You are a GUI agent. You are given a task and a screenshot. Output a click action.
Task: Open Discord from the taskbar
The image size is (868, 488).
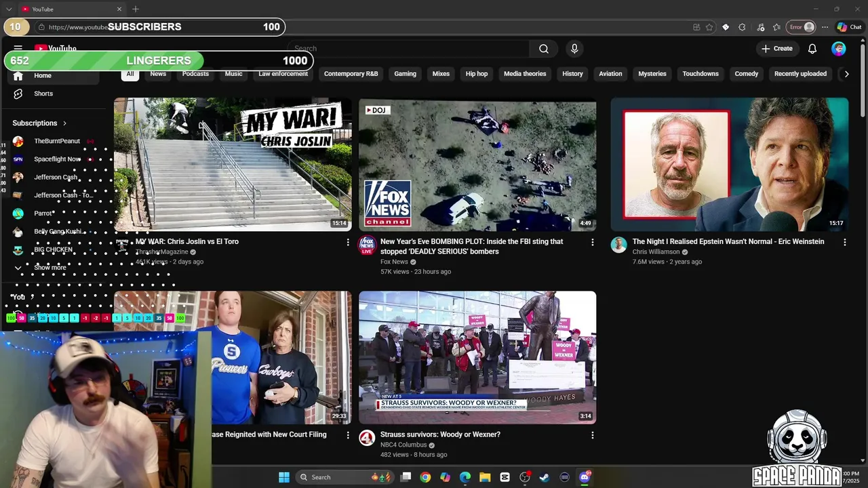pos(585,477)
